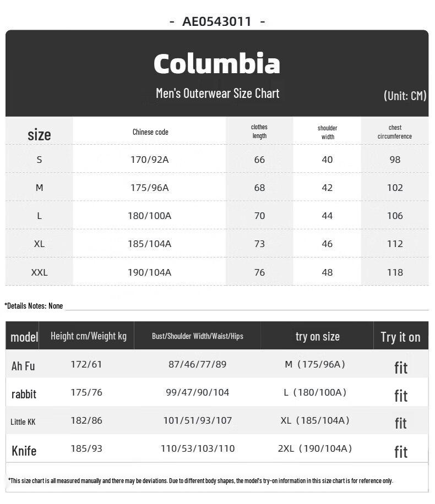The height and width of the screenshot is (504, 435).
Task: Click the Details Notes: None line
Action: [x=34, y=306]
